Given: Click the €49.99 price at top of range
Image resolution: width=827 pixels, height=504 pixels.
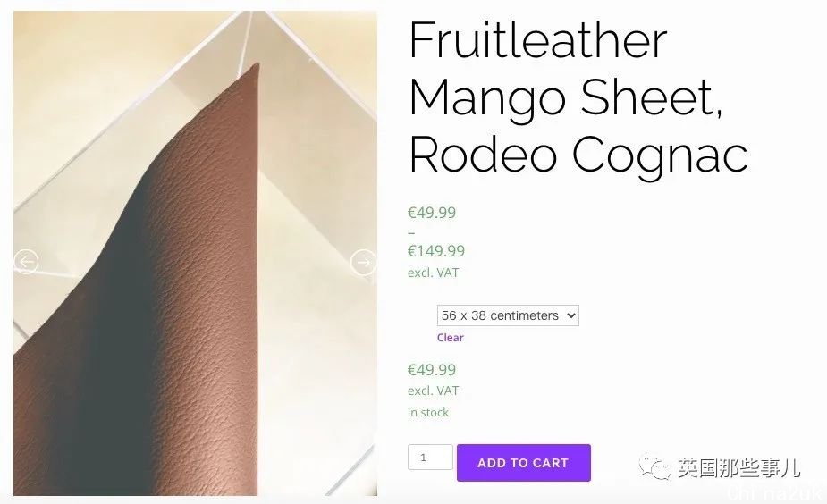Looking at the screenshot, I should click(432, 213).
